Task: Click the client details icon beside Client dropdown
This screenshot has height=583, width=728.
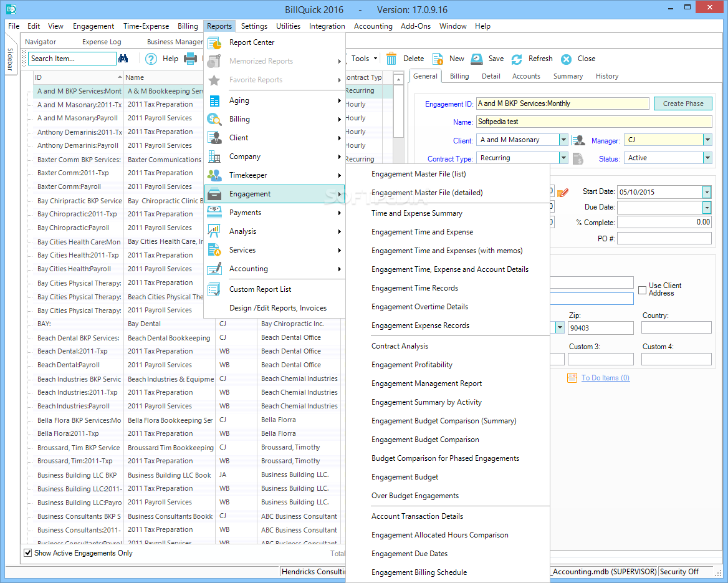Action: click(x=578, y=140)
